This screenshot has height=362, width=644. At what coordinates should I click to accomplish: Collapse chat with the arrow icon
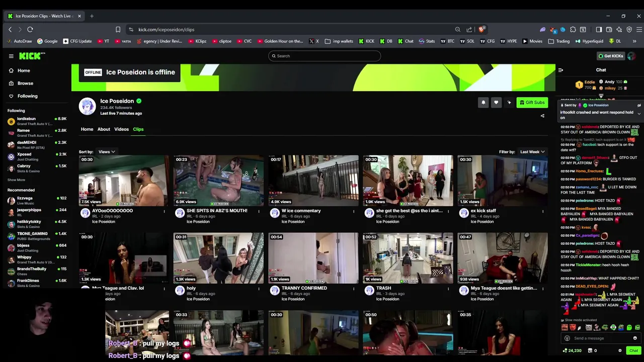560,70
